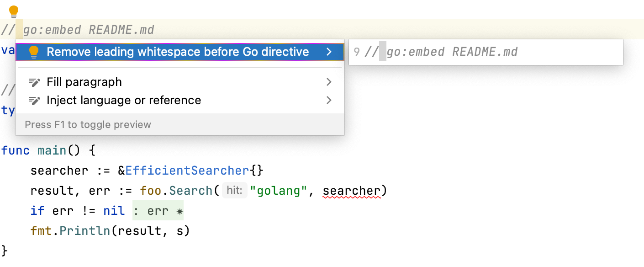Click the preview pane's go:embed README.md text
The width and height of the screenshot is (644, 267).
452,52
